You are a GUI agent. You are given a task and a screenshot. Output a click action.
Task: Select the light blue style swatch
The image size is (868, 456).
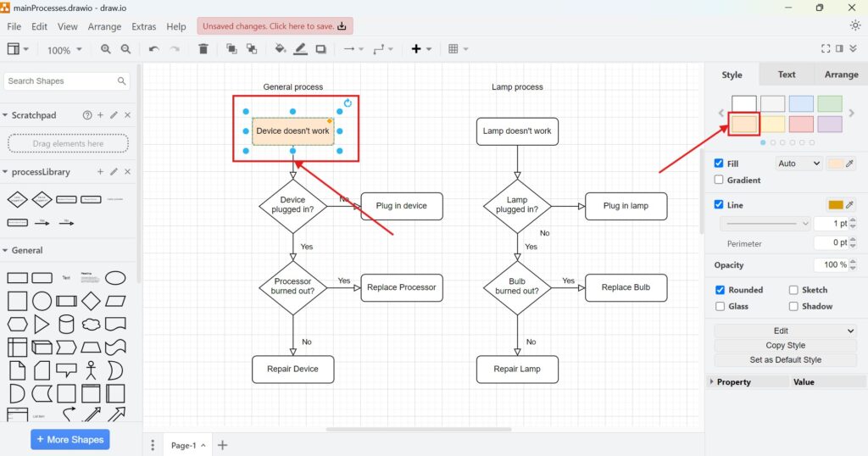(x=800, y=104)
